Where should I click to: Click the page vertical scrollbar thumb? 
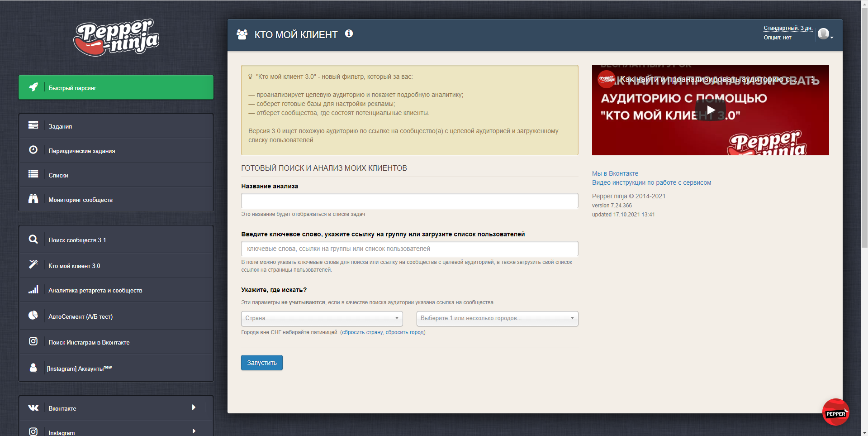[x=864, y=127]
